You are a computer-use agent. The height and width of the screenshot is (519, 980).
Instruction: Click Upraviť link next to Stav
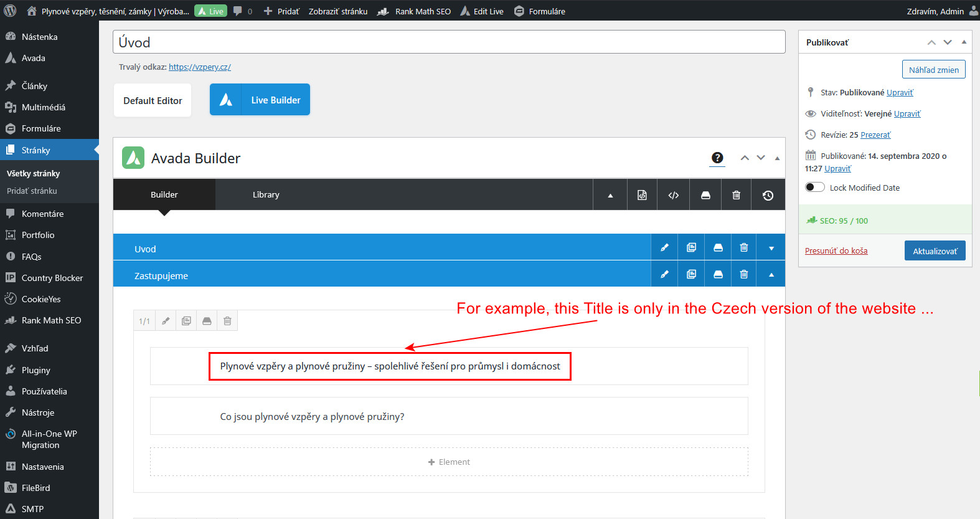[x=900, y=92]
